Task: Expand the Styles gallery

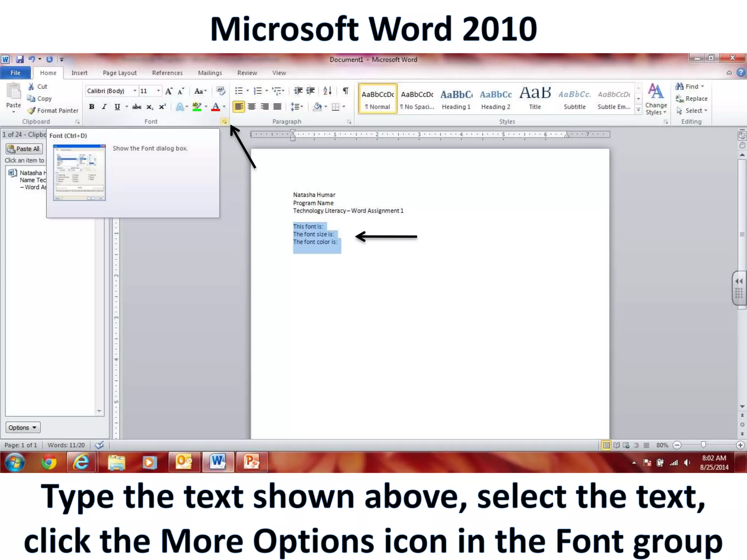Action: (638, 109)
